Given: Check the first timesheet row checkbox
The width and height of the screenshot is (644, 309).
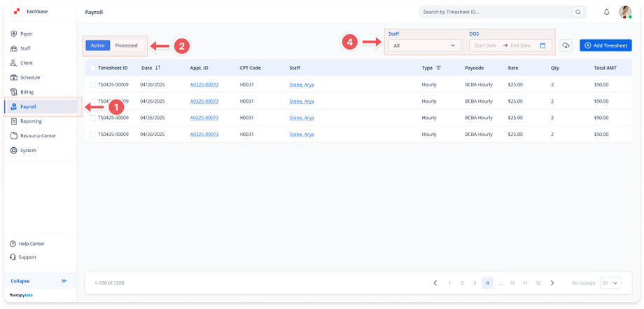Looking at the screenshot, I should [92, 85].
